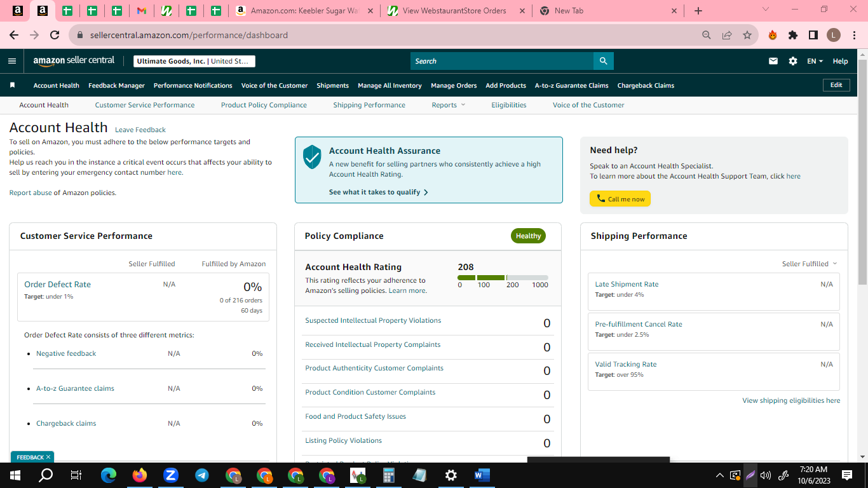This screenshot has height=488, width=868.
Task: Bookmark this tab with the star icon
Action: click(x=747, y=36)
